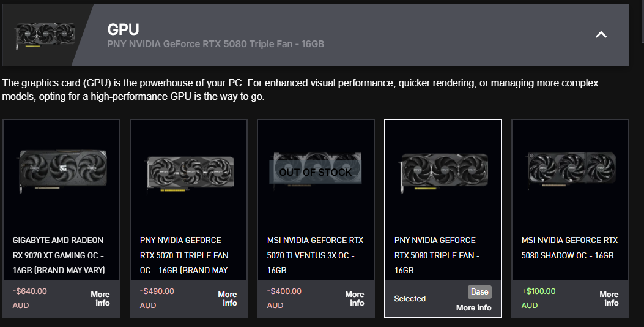Click the Base badge on selected GPU
The height and width of the screenshot is (327, 644).
[x=479, y=292]
